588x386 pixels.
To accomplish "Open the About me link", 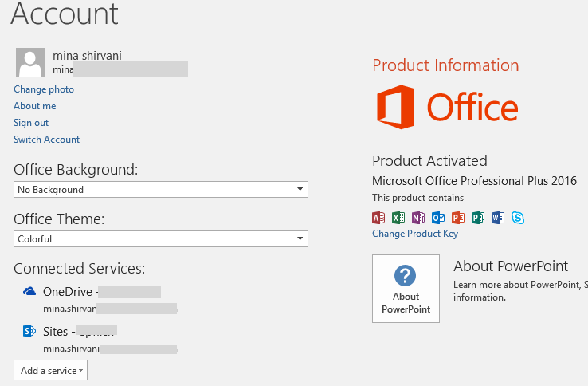I will click(34, 106).
